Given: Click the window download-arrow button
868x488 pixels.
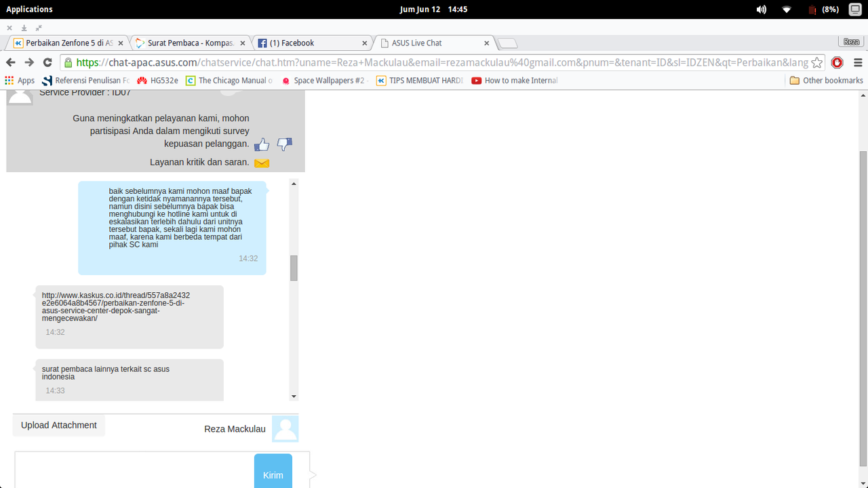Looking at the screenshot, I should pos(24,28).
